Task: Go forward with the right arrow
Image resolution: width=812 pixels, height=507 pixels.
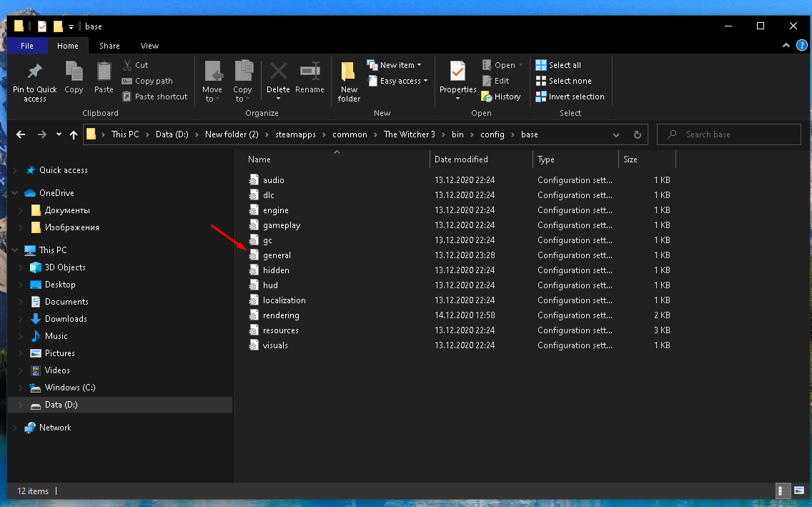Action: point(42,134)
